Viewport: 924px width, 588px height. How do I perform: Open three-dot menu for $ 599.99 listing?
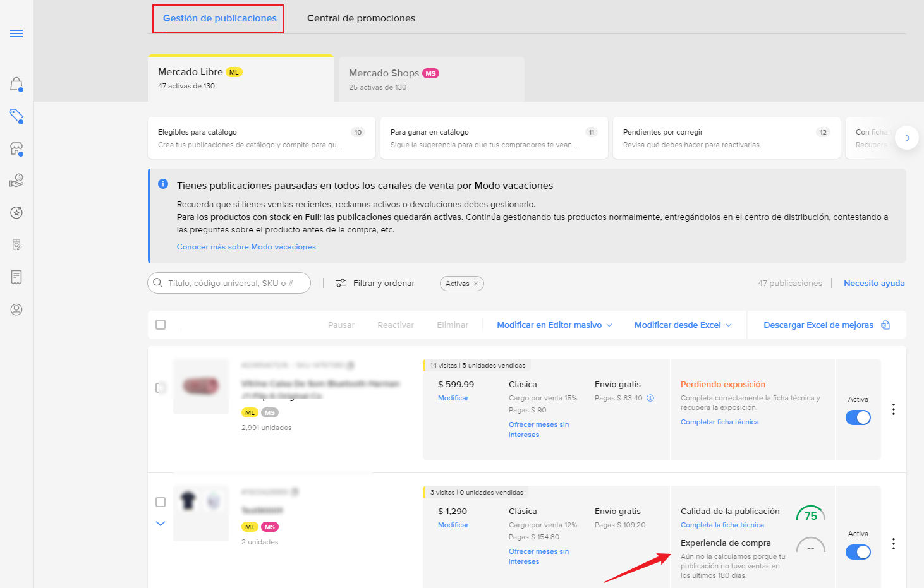(894, 409)
